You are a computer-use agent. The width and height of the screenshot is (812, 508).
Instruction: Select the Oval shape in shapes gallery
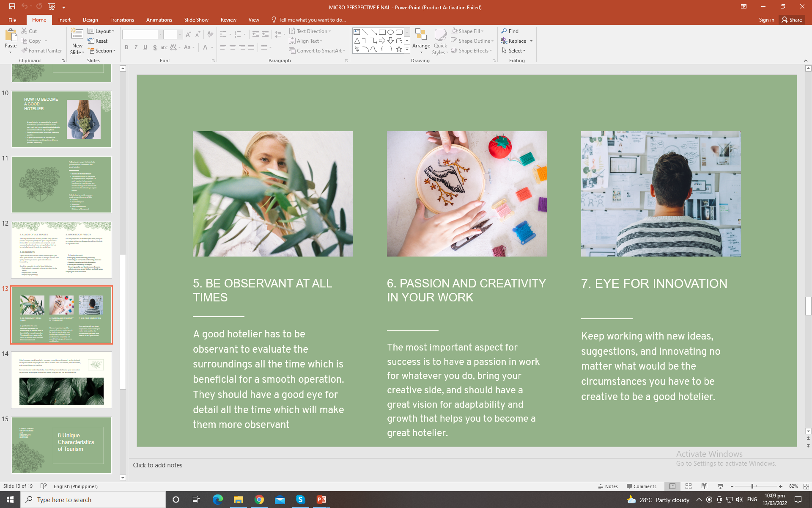390,32
